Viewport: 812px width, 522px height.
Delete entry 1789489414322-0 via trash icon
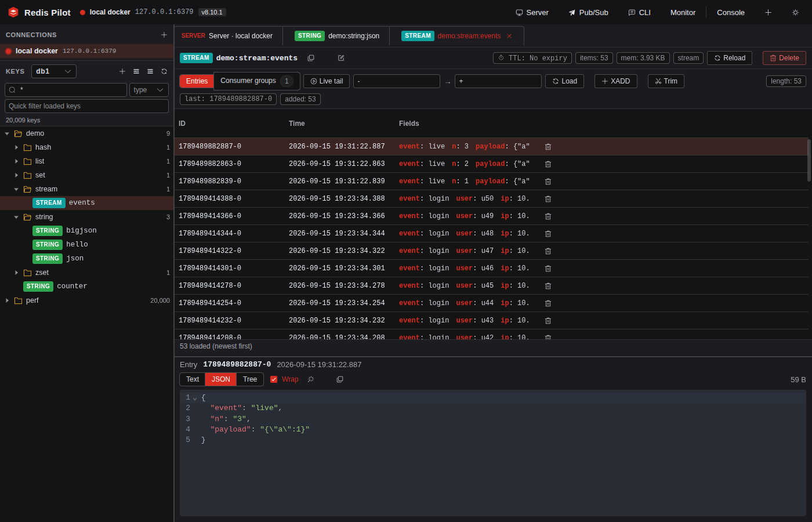[548, 251]
